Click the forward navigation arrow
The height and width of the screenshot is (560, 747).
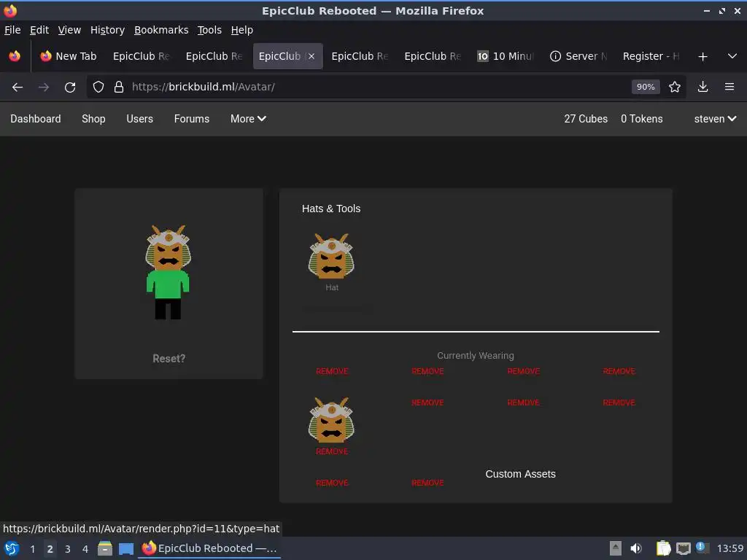tap(44, 87)
